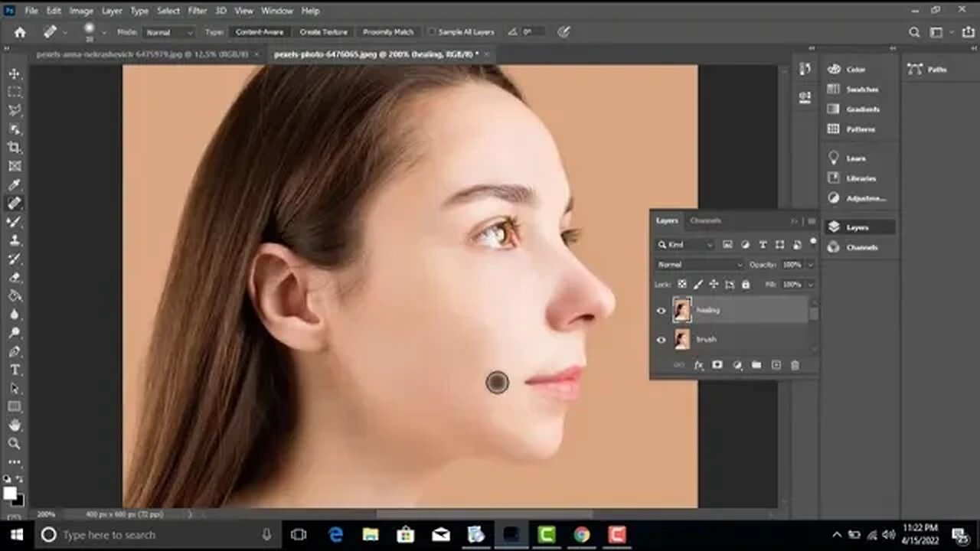Select the Spot Healing Brush tool in toolbar
Viewport: 980px width, 551px height.
15,203
